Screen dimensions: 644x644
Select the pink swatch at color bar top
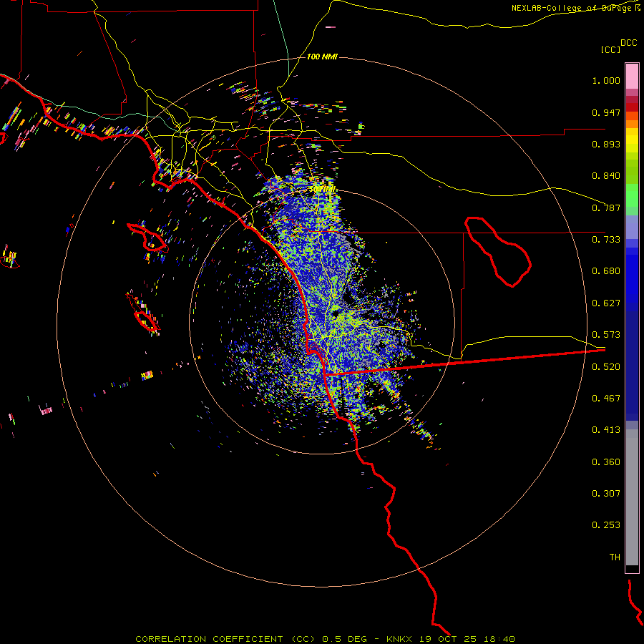[x=632, y=77]
